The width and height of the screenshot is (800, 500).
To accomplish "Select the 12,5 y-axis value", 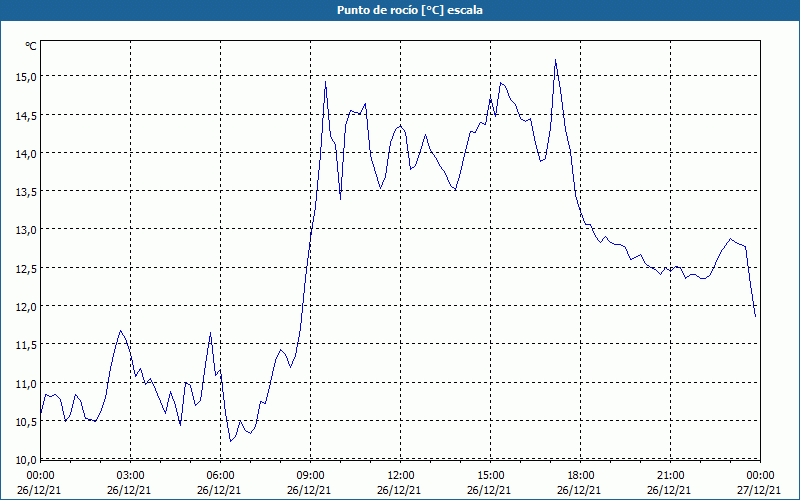I will point(27,268).
